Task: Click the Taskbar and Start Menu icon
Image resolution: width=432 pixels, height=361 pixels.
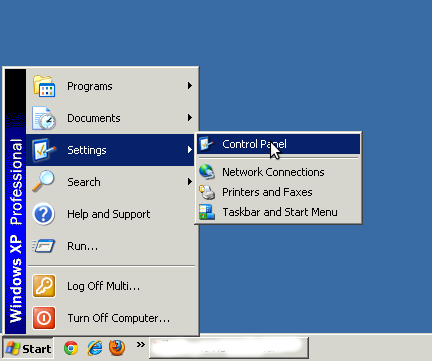Action: click(x=207, y=212)
